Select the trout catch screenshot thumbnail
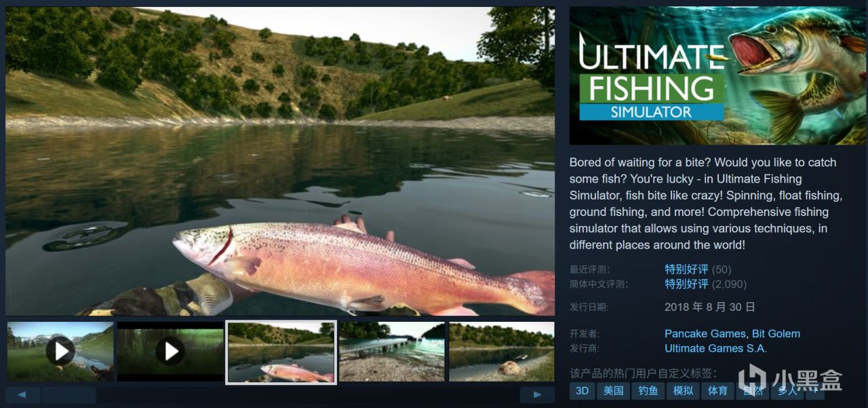The width and height of the screenshot is (868, 408). 281,352
